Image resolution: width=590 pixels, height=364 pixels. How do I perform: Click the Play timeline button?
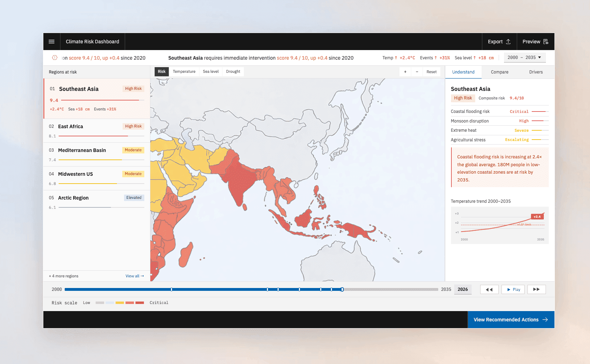pyautogui.click(x=513, y=289)
